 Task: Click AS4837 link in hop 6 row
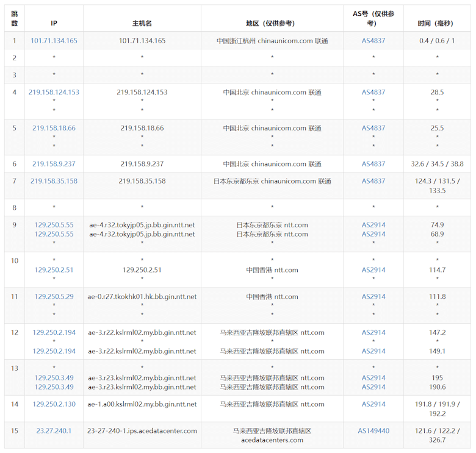(373, 164)
